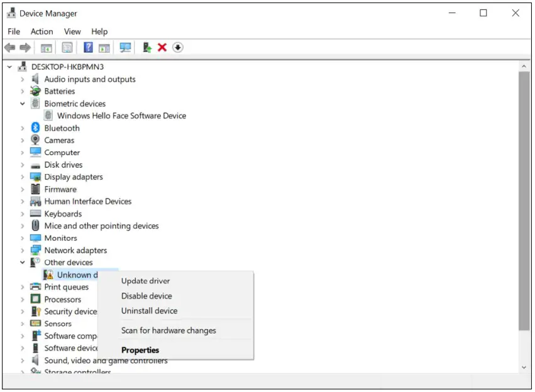
Task: Click Uninstall device in the context menu
Action: 149,310
